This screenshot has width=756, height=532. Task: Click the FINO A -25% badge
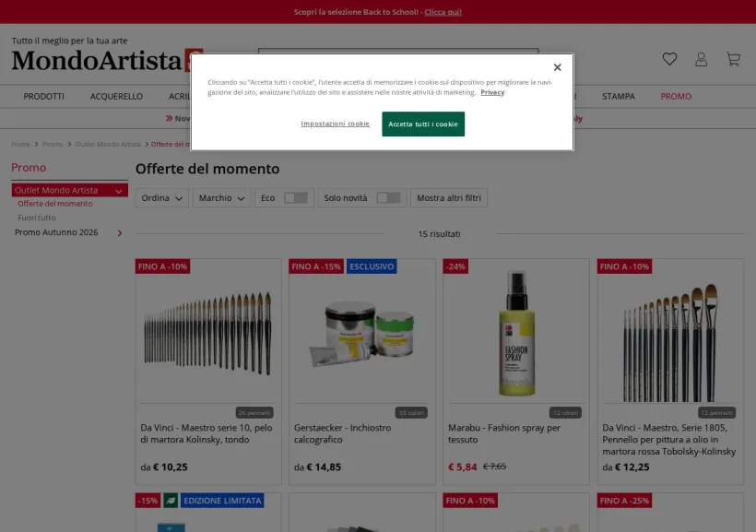click(x=624, y=501)
